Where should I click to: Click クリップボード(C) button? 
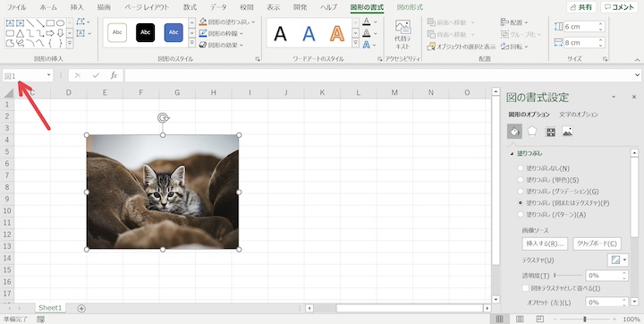pyautogui.click(x=597, y=243)
